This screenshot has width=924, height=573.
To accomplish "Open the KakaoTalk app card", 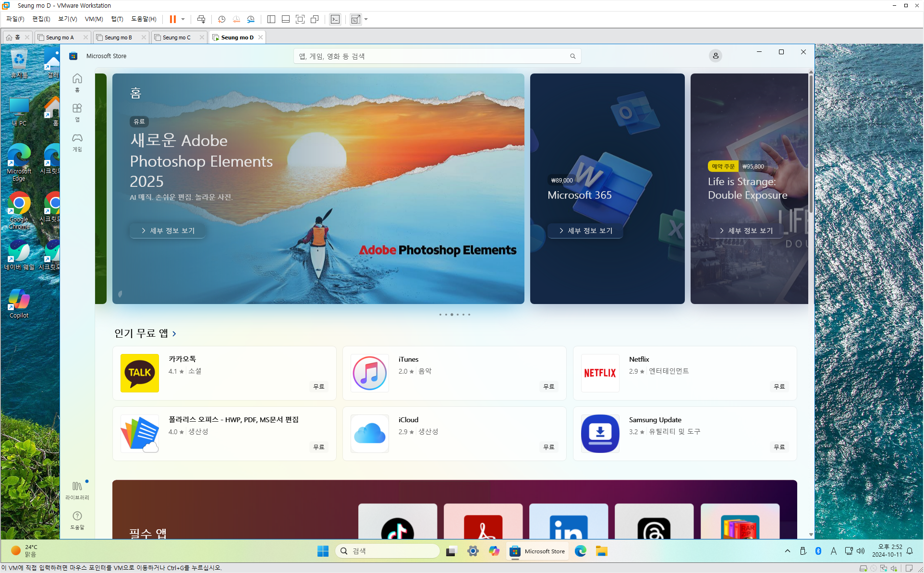I will [x=224, y=373].
